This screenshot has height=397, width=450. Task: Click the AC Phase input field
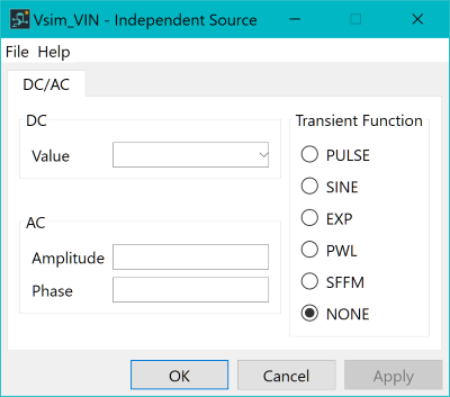191,290
